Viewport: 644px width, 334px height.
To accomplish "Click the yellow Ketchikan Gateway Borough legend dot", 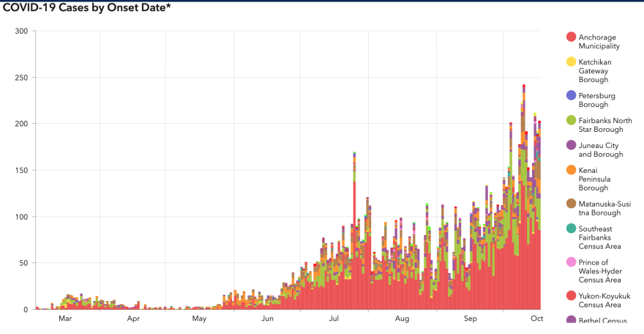I will tap(571, 62).
